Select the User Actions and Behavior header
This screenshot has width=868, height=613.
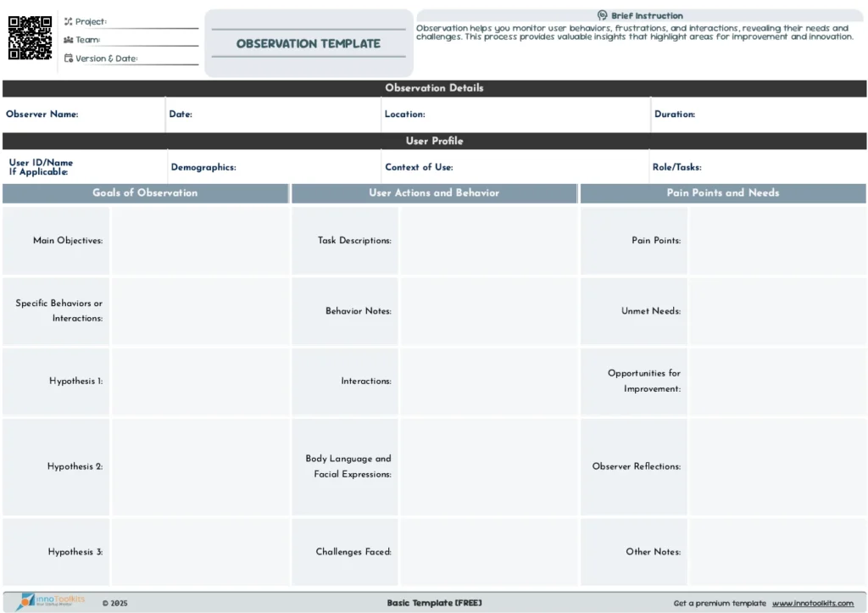(434, 193)
